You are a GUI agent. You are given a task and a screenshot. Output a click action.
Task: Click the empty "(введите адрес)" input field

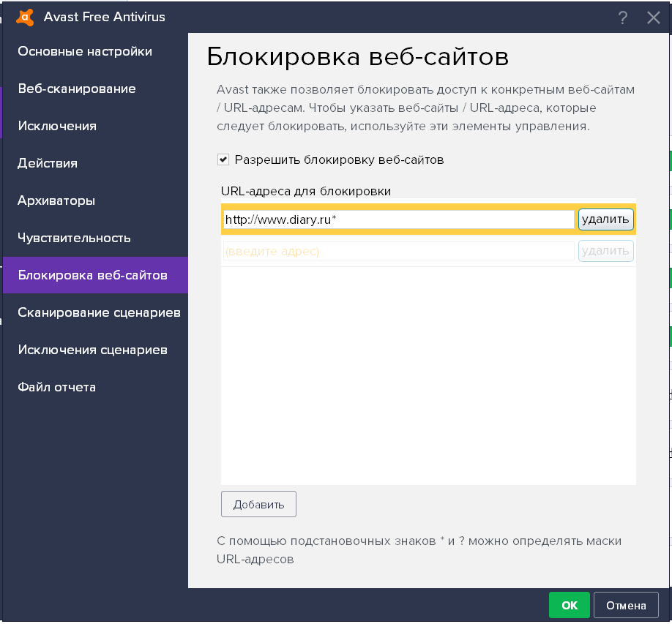coord(399,250)
